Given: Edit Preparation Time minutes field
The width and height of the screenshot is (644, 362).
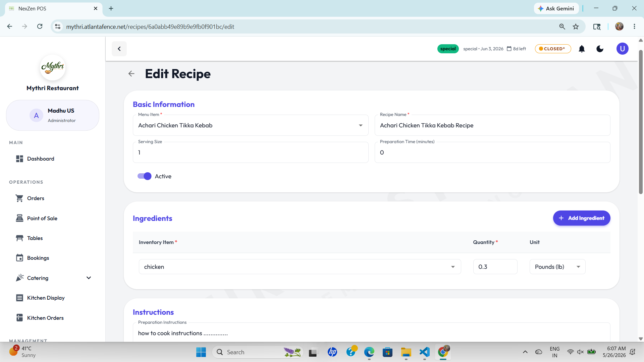Looking at the screenshot, I should coord(492,153).
